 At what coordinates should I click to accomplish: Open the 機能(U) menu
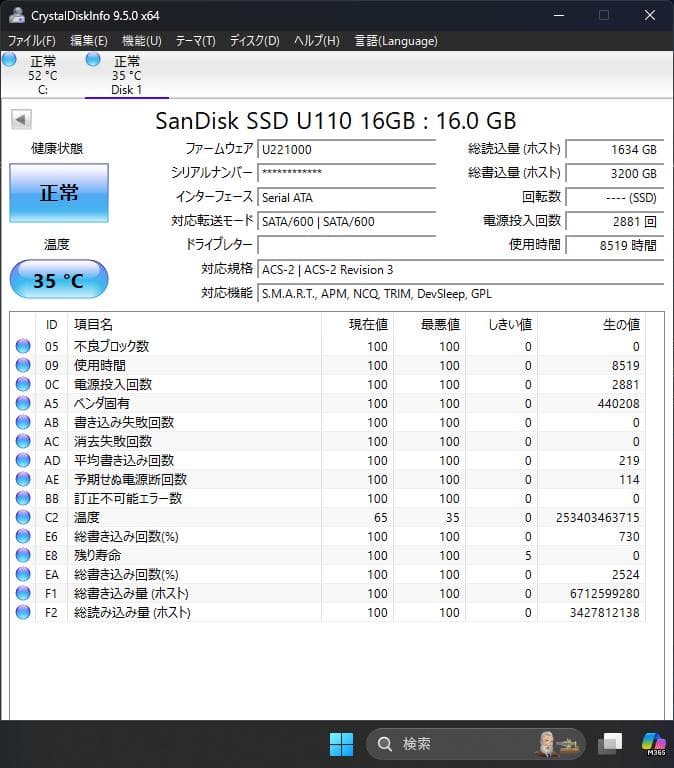click(x=142, y=41)
